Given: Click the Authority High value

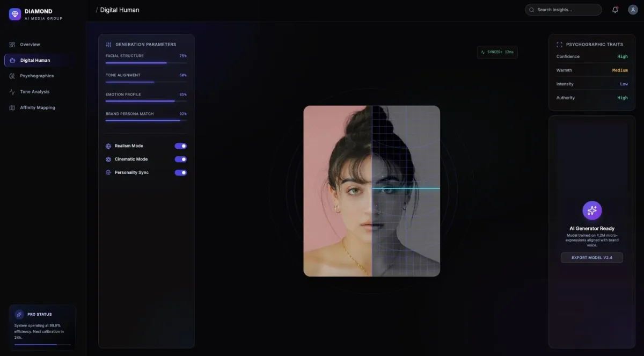Looking at the screenshot, I should (x=623, y=98).
